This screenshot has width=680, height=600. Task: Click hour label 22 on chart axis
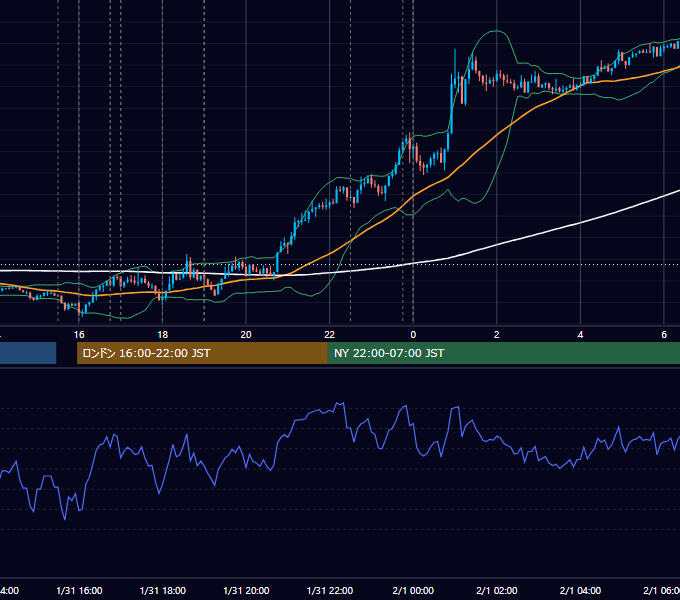(330, 335)
